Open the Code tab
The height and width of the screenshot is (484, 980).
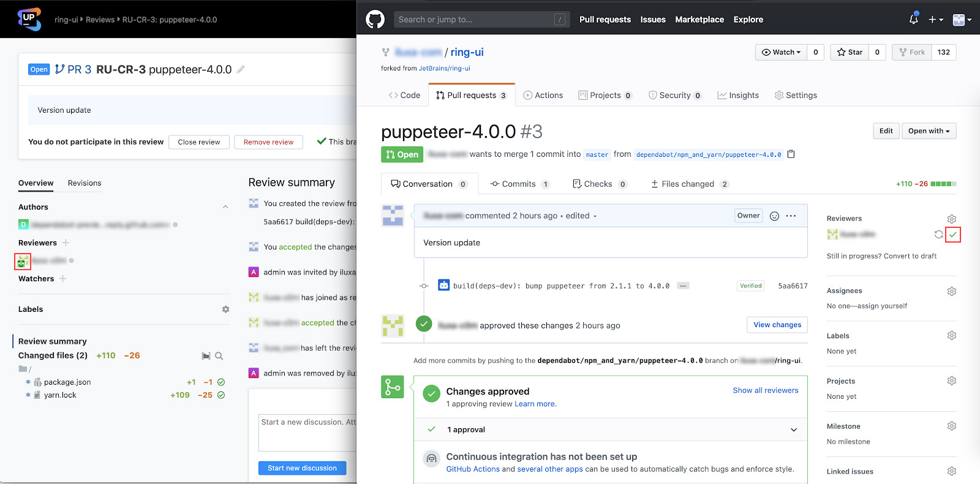tap(404, 95)
